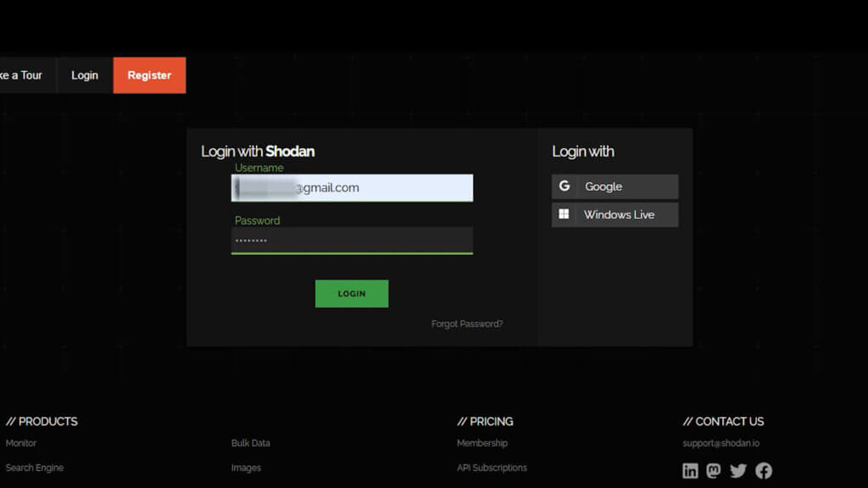Click the Mastodon icon in the footer

point(715,470)
